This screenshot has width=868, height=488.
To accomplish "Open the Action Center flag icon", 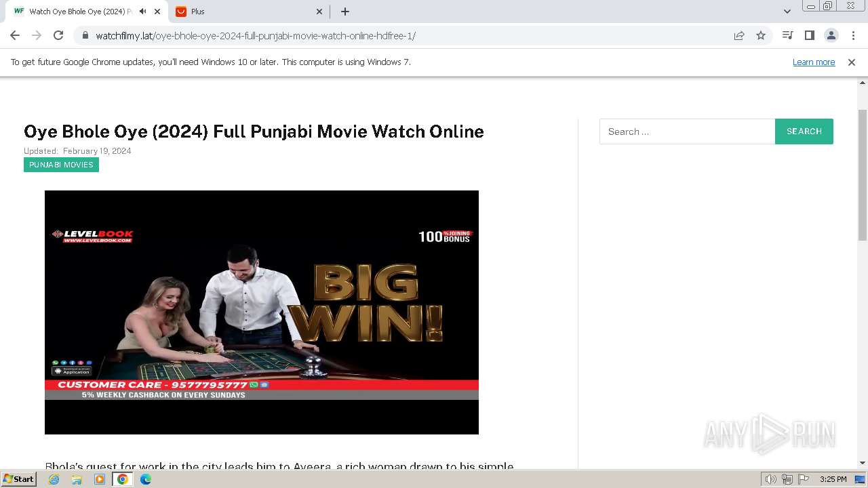I will tap(803, 479).
